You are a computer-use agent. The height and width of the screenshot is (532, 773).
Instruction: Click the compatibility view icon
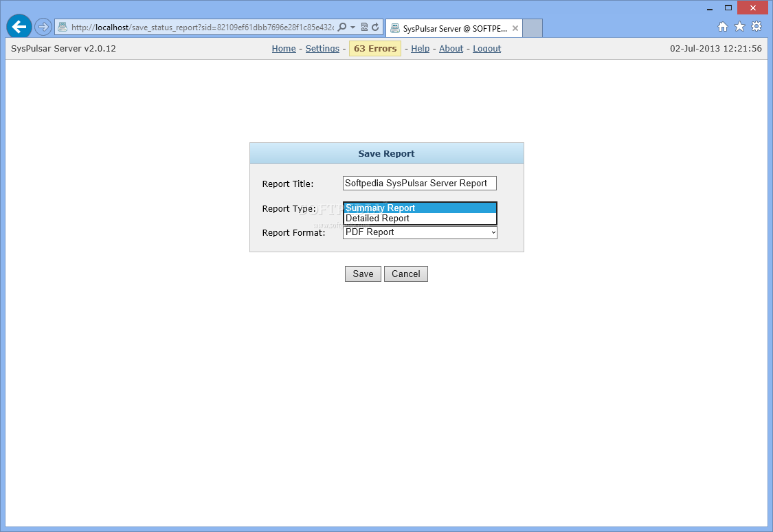[x=364, y=27]
